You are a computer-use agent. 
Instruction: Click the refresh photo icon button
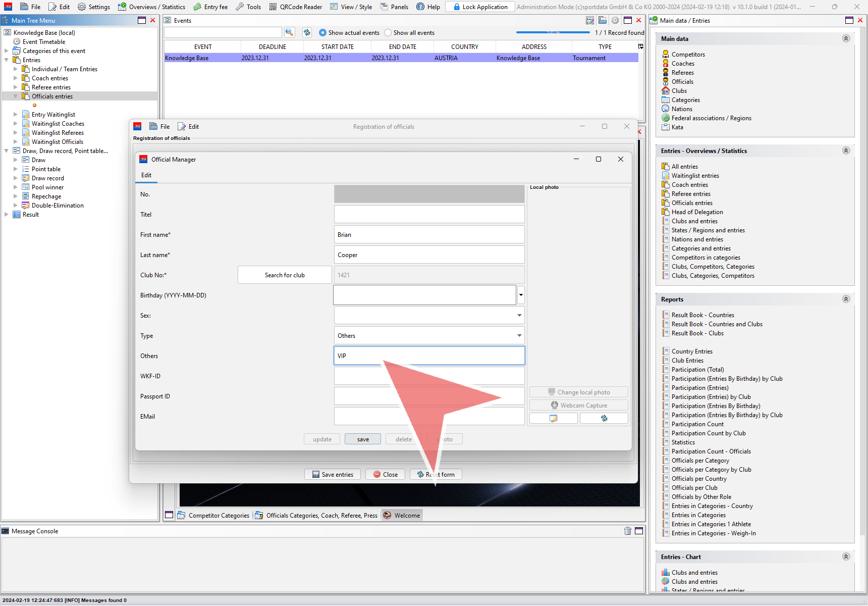coord(604,418)
